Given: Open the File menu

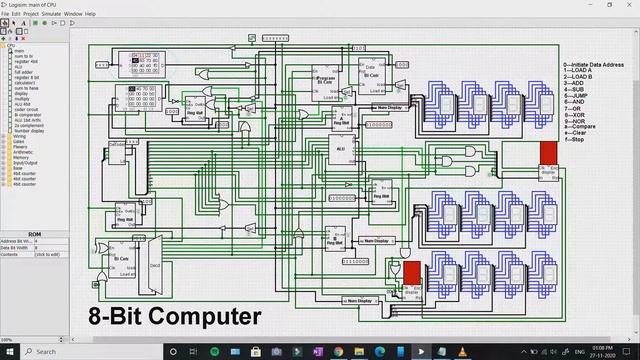Looking at the screenshot, I should coord(5,13).
